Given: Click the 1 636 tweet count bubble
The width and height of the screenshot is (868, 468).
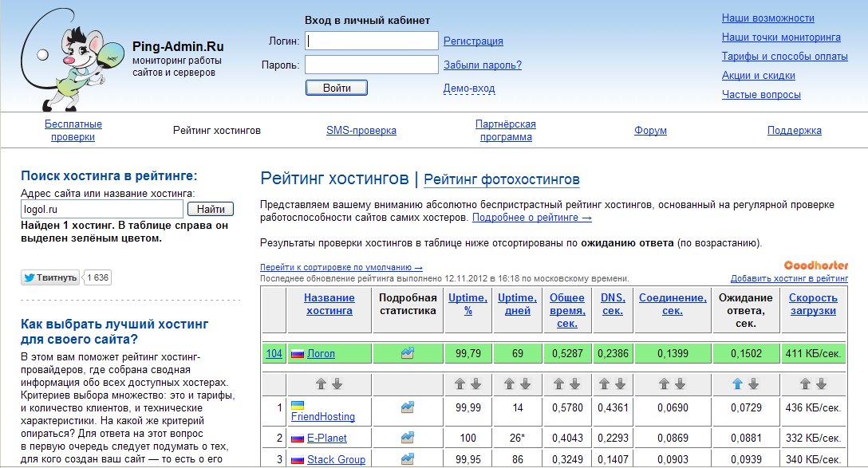Looking at the screenshot, I should coord(97,277).
